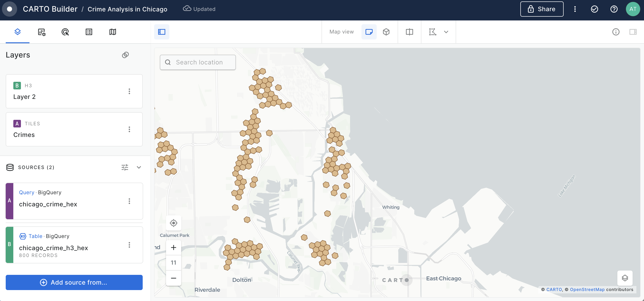
Task: Click the CARTO home logo
Action: coord(10,9)
